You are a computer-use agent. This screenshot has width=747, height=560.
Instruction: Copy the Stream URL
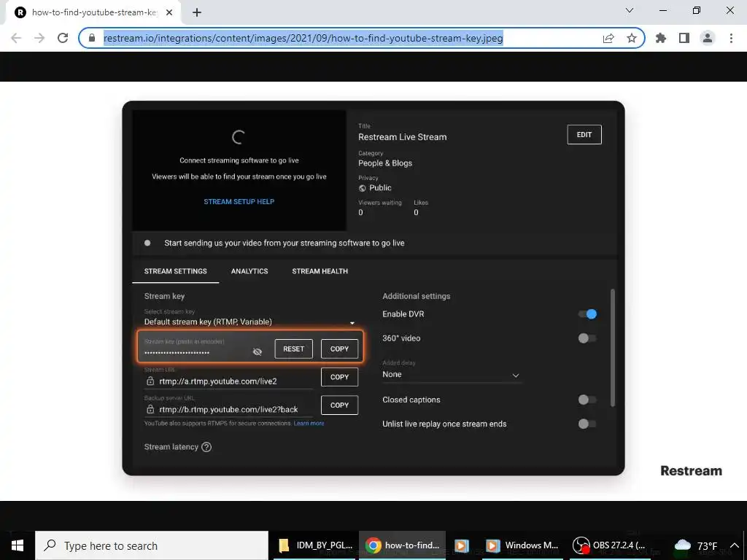coord(339,377)
